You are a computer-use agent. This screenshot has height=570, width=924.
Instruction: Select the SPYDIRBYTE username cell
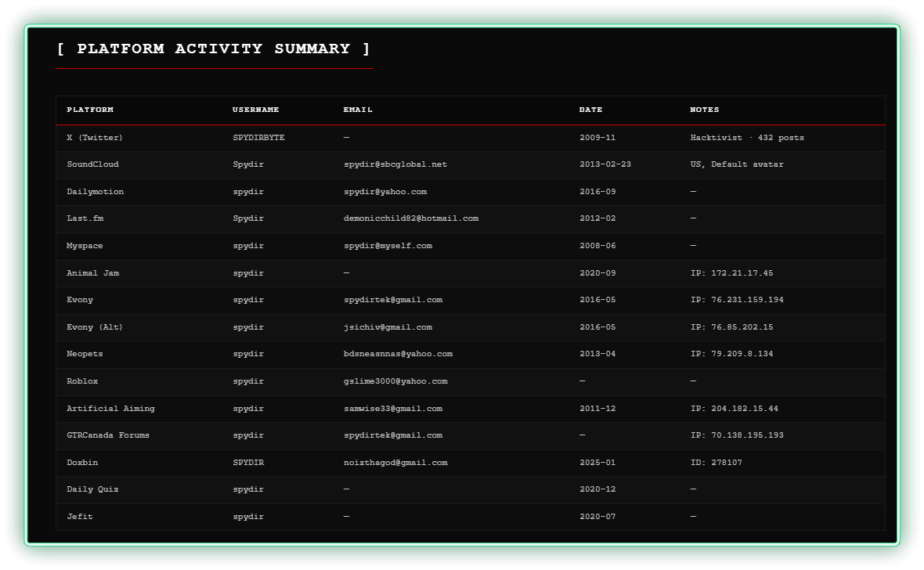point(258,137)
